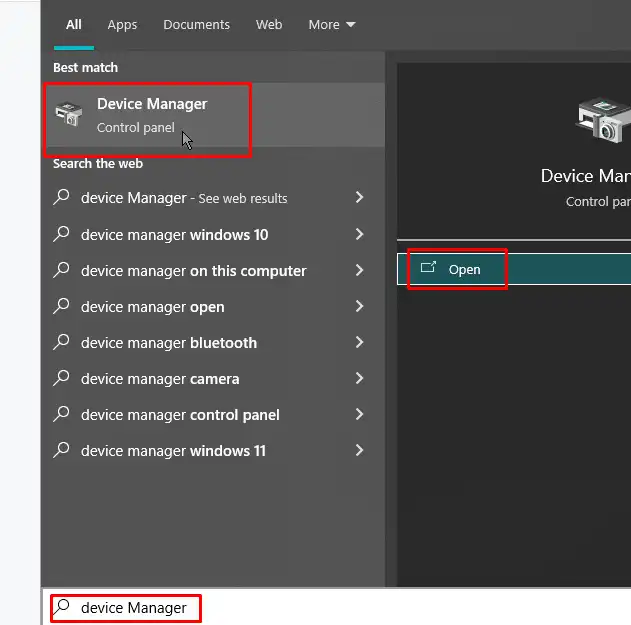
Task: Click the Device Manager icon in Best match
Action: coord(70,115)
